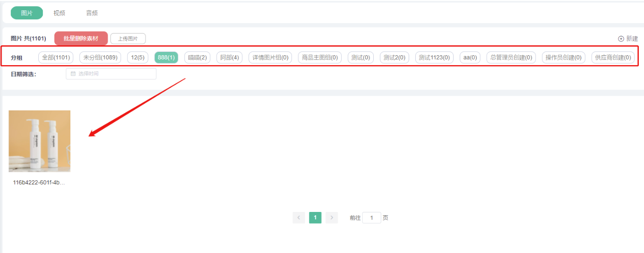Go to previous page arrow

[x=298, y=218]
